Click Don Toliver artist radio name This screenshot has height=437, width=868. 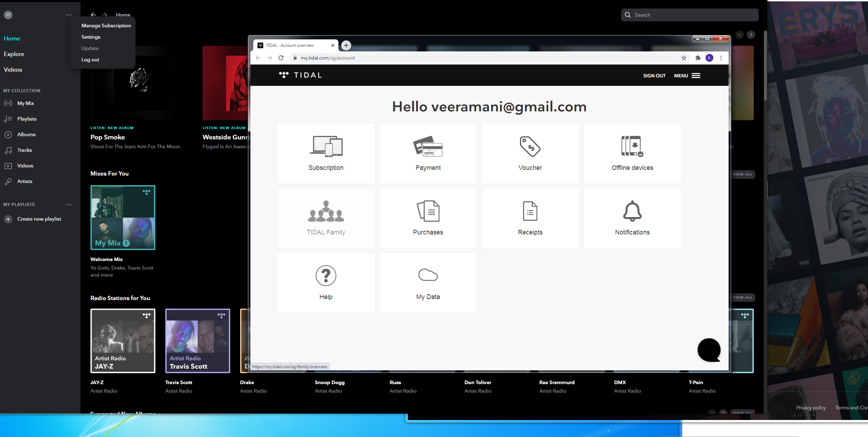pos(478,382)
